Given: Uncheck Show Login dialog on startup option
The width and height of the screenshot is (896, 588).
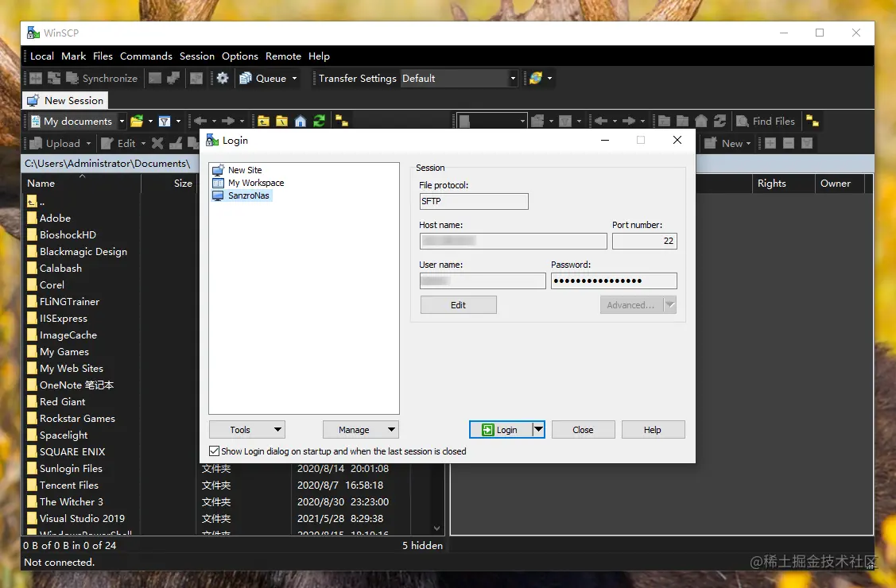Looking at the screenshot, I should (214, 451).
